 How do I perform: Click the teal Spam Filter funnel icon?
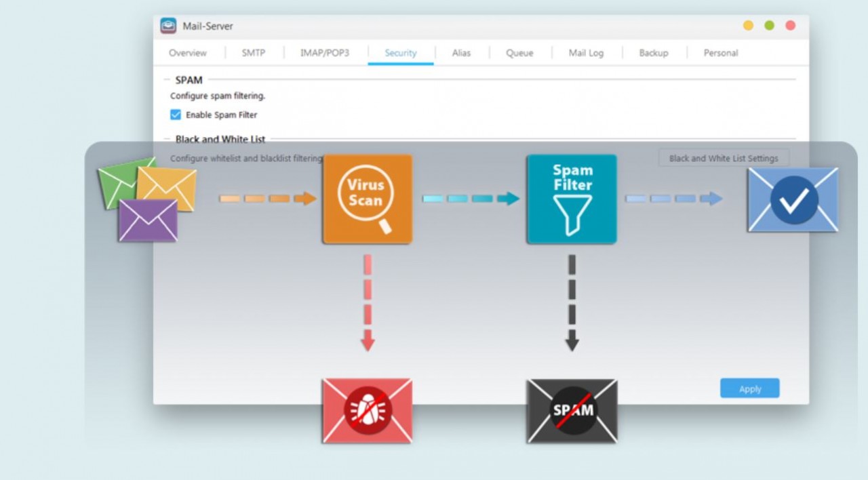[572, 199]
